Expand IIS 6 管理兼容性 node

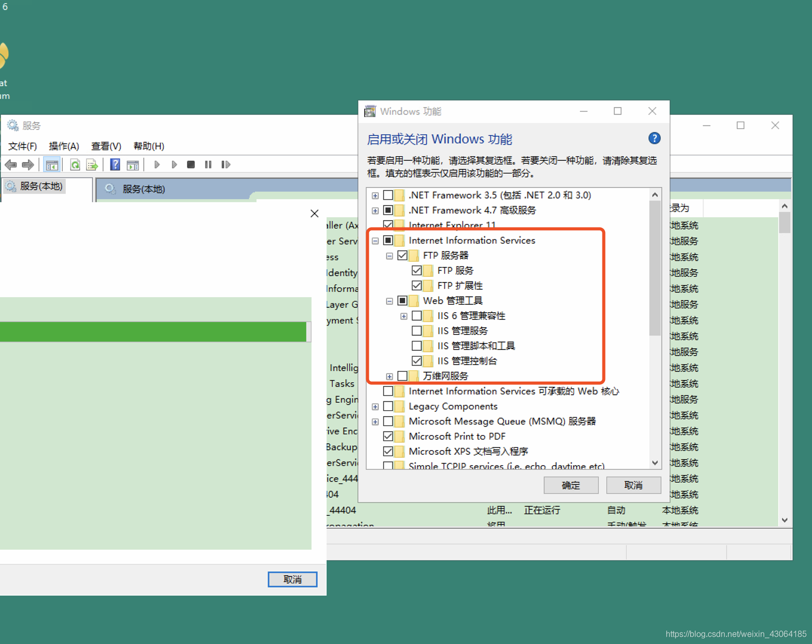(403, 316)
